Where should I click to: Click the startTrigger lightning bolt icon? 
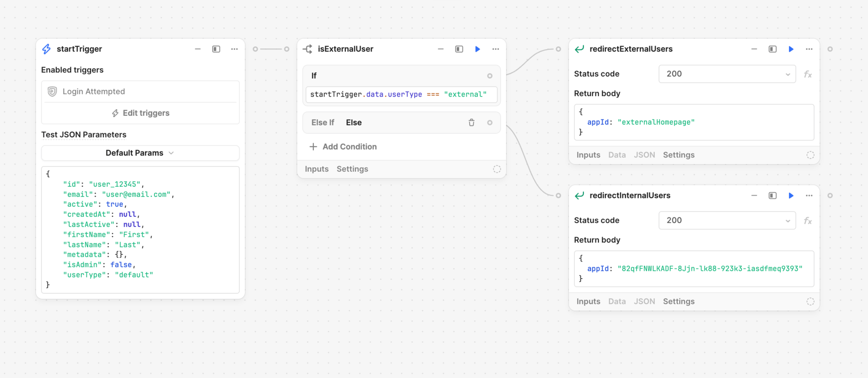[46, 49]
